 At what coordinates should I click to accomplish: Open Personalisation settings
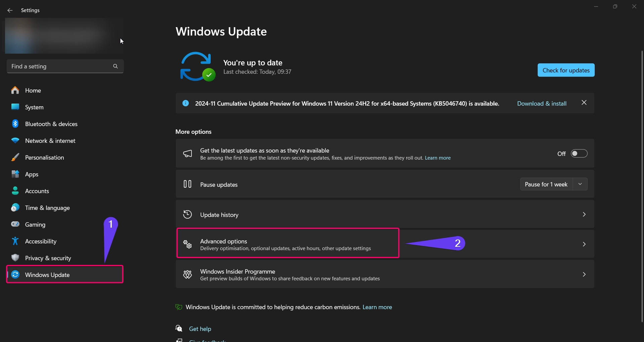(x=65, y=157)
